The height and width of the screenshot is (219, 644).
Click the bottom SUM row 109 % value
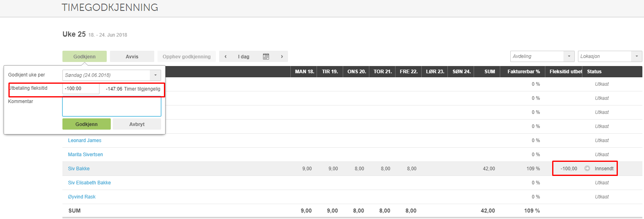[x=532, y=211]
